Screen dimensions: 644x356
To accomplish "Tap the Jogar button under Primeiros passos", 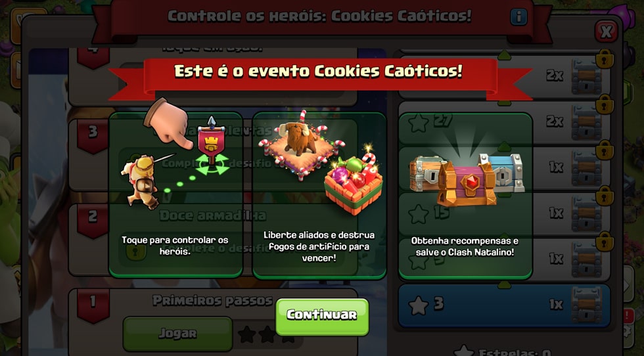I will pyautogui.click(x=177, y=334).
